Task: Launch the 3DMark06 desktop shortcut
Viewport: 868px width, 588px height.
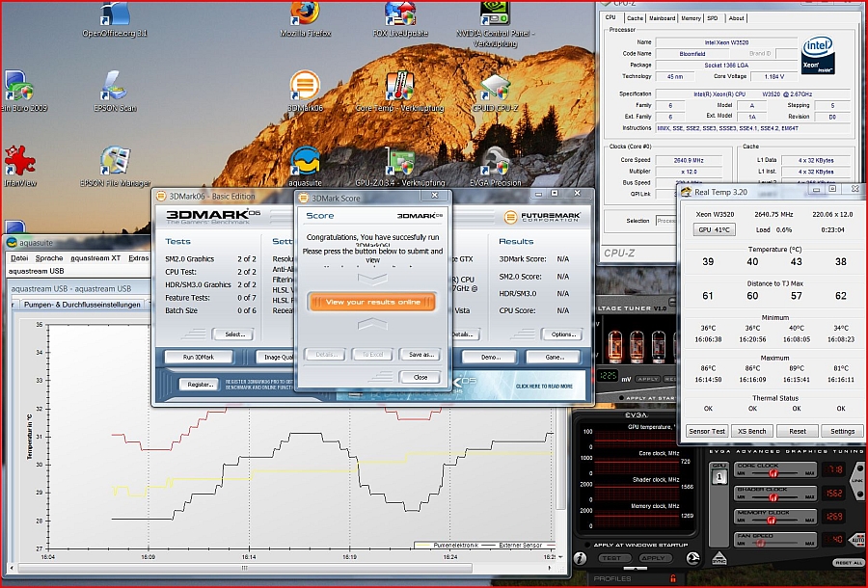Action: pyautogui.click(x=305, y=92)
